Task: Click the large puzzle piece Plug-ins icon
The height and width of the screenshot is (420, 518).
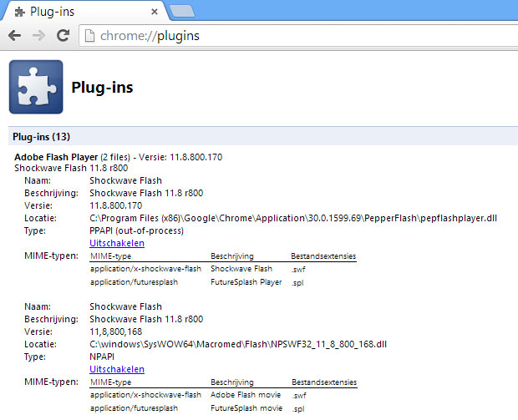Action: click(x=36, y=87)
